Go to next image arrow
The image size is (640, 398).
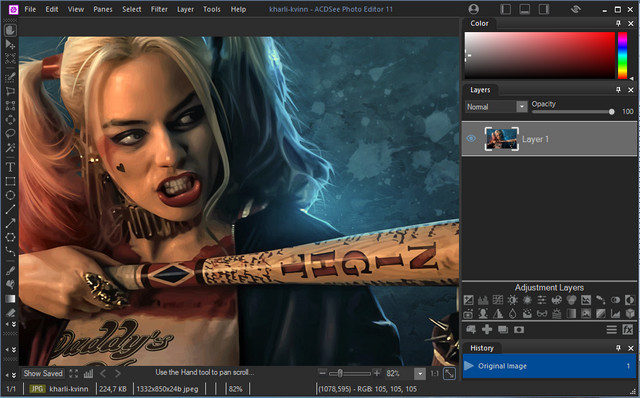[x=118, y=374]
